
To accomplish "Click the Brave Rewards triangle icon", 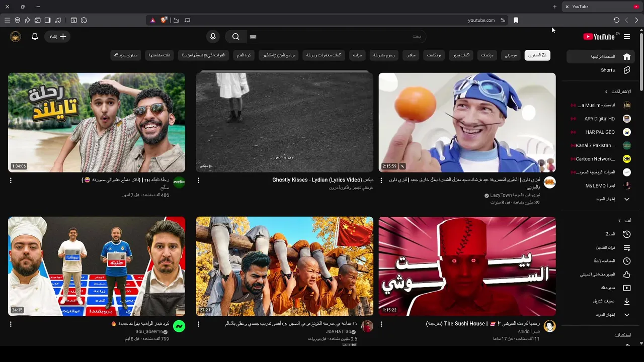I will tap(153, 20).
